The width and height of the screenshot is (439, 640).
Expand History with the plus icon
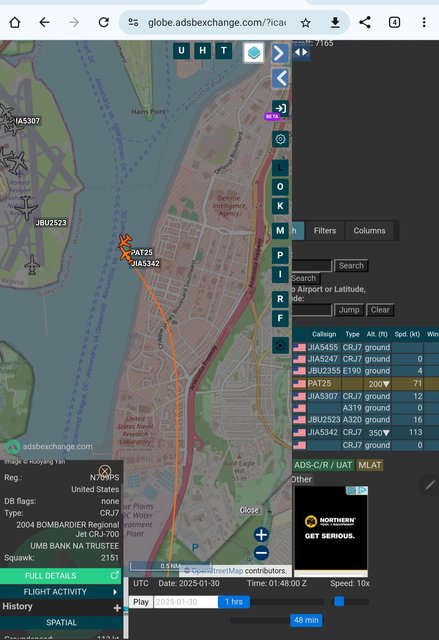coord(117,608)
